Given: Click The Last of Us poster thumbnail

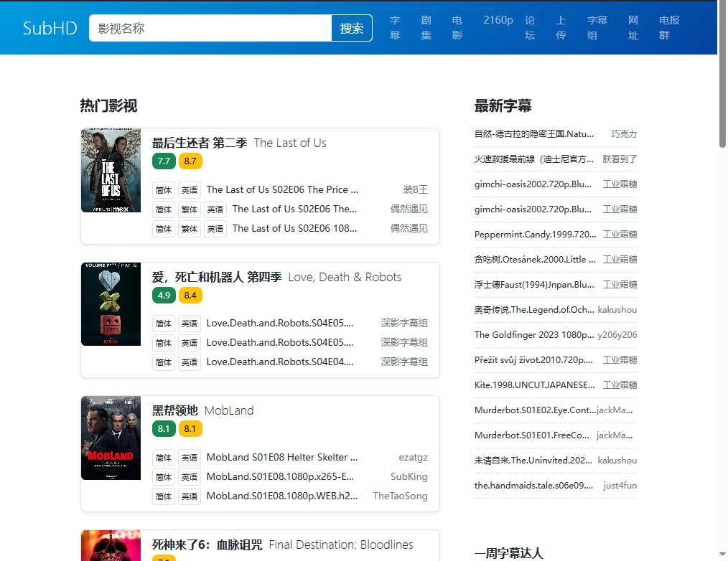Looking at the screenshot, I should 111,170.
